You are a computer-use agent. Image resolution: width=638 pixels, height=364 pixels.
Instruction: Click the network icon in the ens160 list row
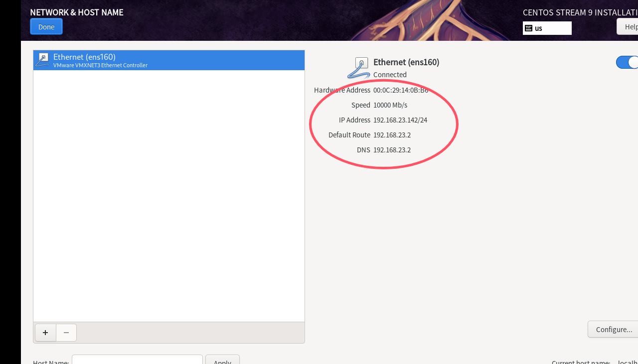[x=43, y=60]
